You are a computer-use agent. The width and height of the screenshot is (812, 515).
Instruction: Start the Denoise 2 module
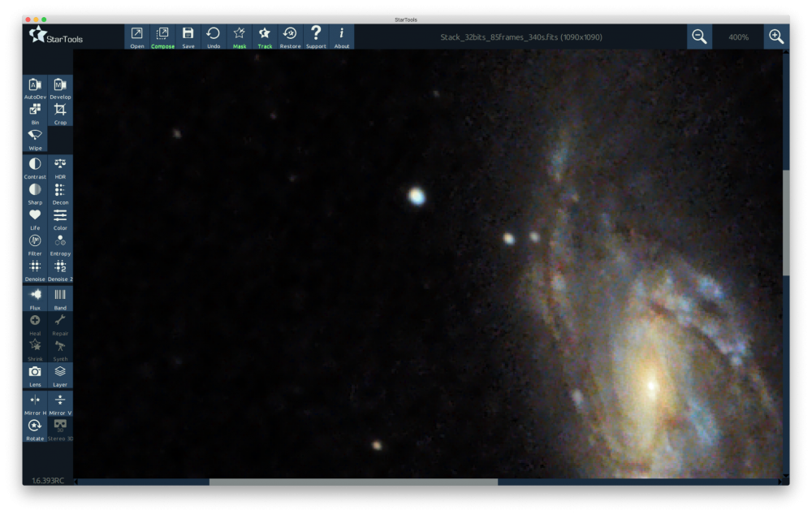[60, 270]
